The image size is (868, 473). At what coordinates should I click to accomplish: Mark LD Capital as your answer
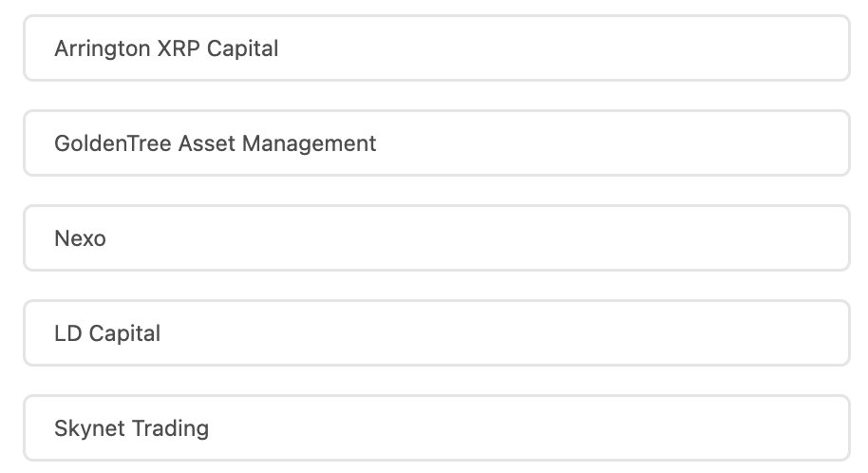pyautogui.click(x=436, y=333)
